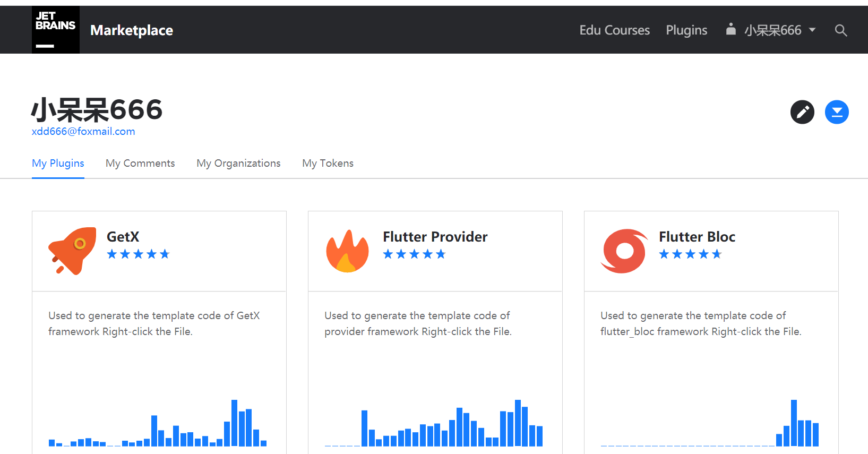Click the pencil edit profile icon
Screen dimensions: 868x454
point(802,112)
